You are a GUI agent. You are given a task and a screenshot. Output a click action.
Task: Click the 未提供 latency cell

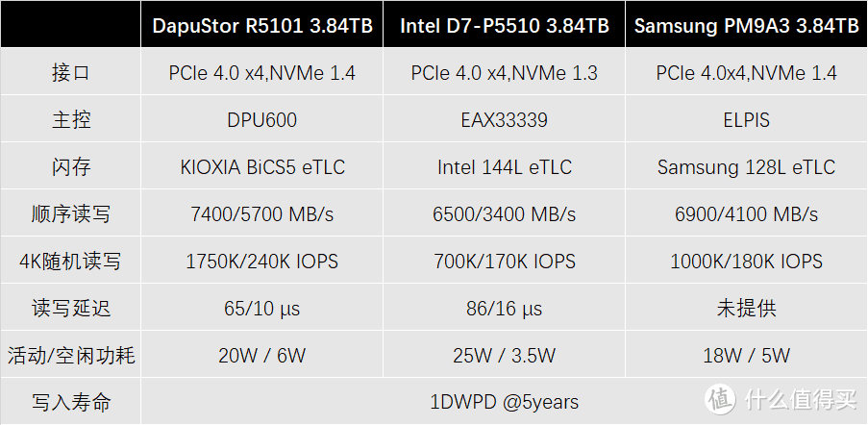click(x=746, y=309)
